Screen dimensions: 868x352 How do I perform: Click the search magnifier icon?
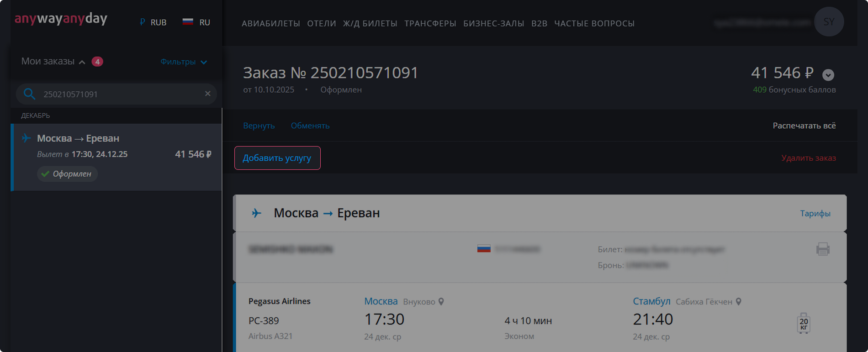coord(30,94)
